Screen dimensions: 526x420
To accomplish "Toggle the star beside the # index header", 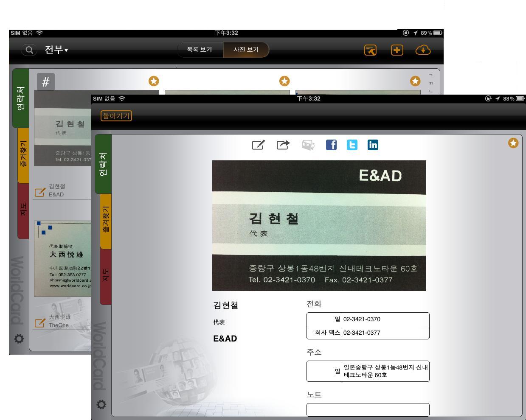I will point(154,81).
